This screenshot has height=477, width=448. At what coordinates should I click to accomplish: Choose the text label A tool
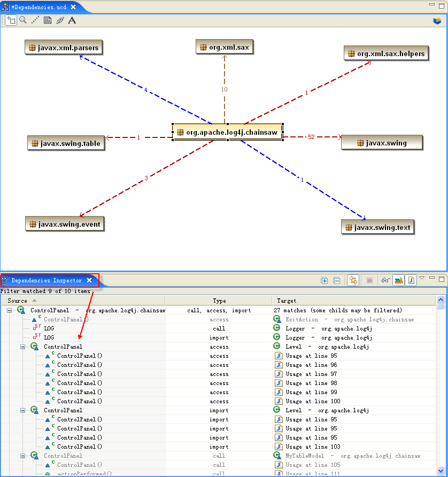[72, 20]
